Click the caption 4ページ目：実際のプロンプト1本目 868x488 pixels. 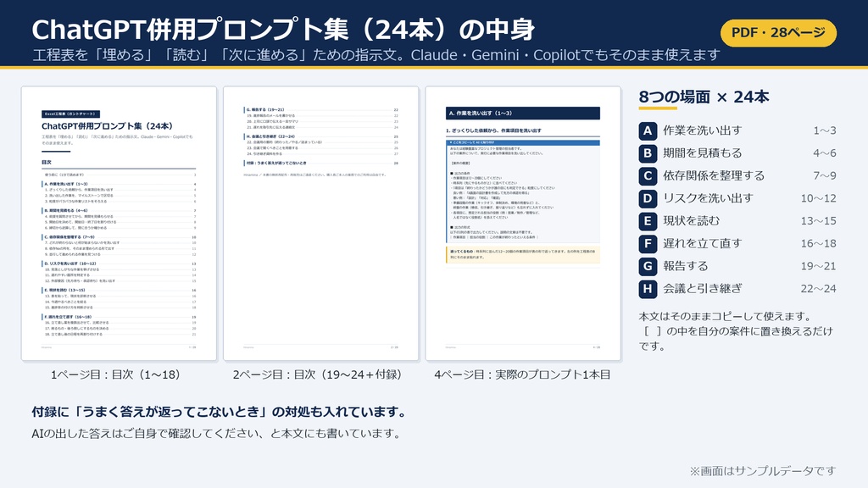click(x=522, y=374)
